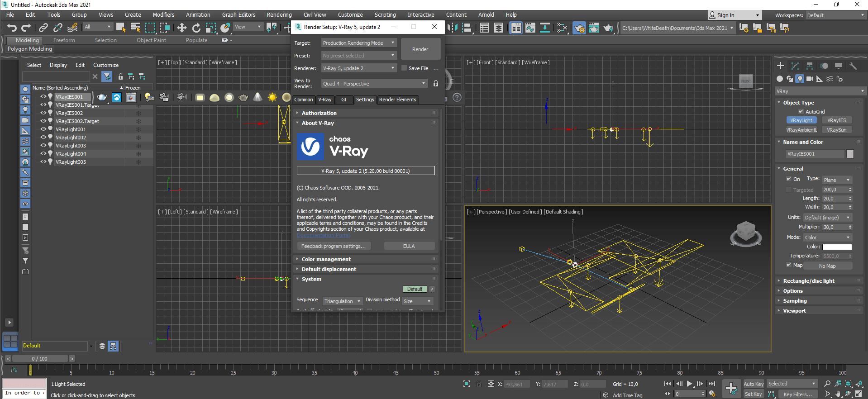This screenshot has width=868, height=399.
Task: Click the V-Ray dome light icon
Action: pyautogui.click(x=215, y=97)
